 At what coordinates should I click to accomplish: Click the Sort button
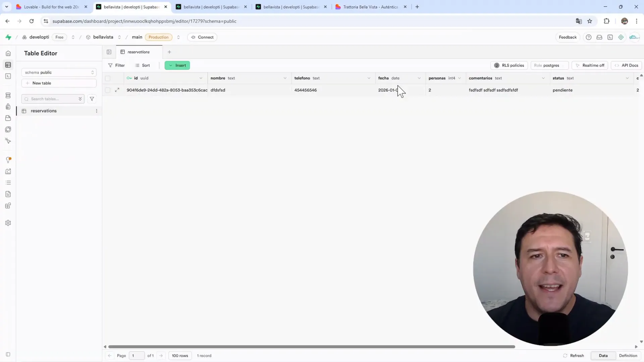click(142, 65)
